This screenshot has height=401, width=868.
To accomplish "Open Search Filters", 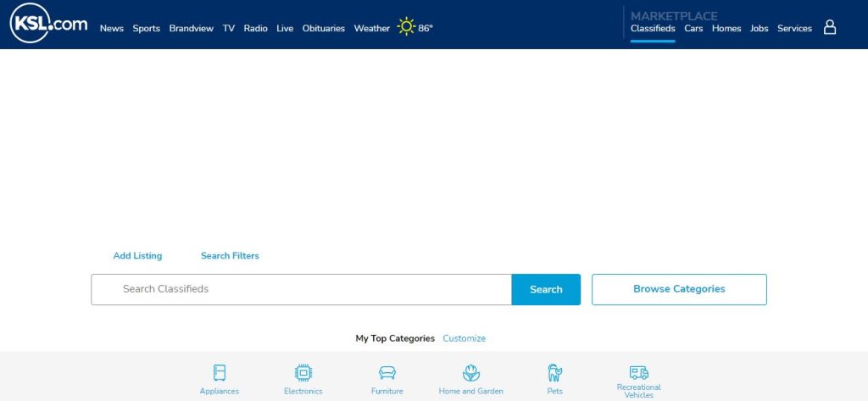I will click(x=230, y=256).
